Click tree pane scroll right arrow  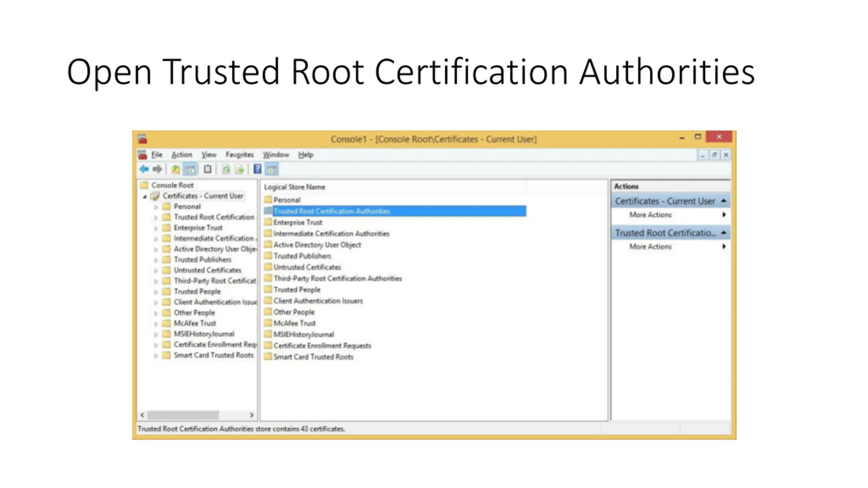point(252,415)
